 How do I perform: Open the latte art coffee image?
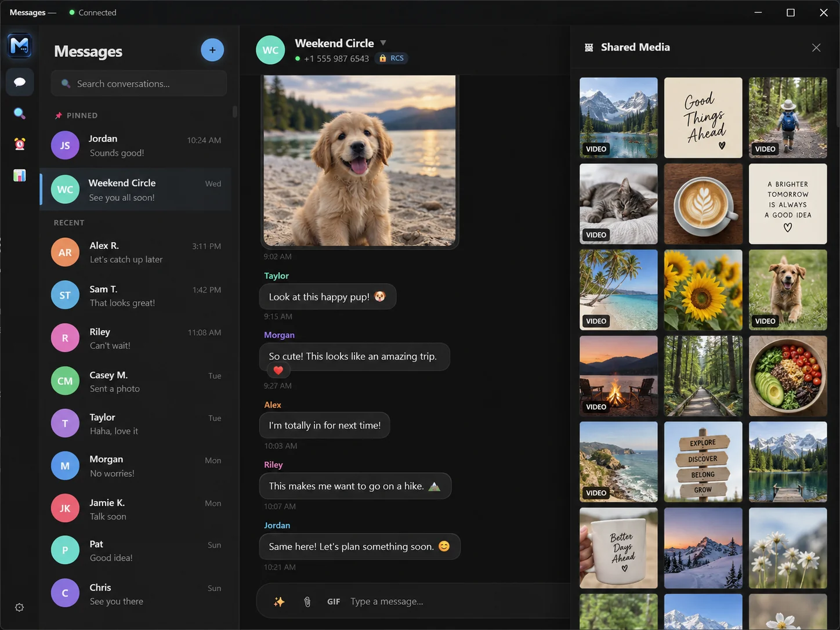703,204
